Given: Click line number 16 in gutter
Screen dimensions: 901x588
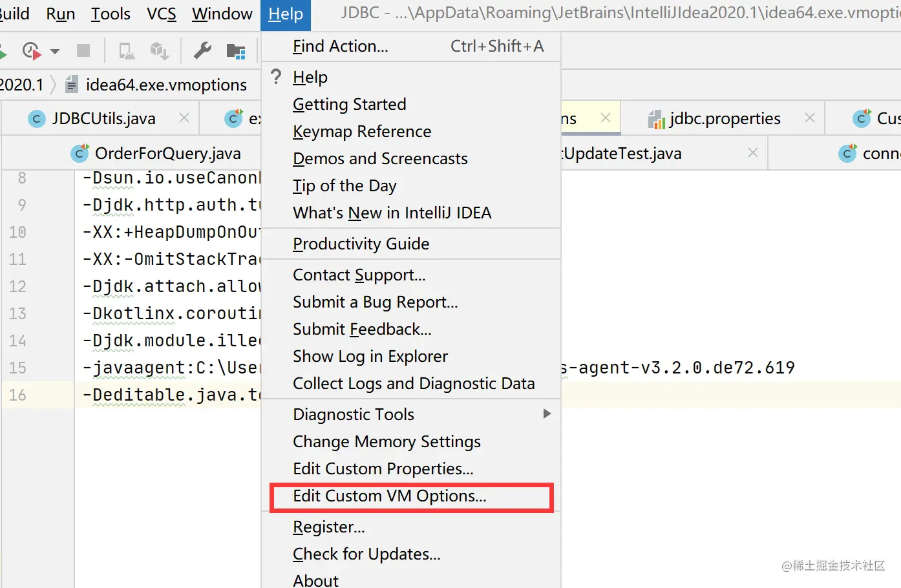Looking at the screenshot, I should click(17, 395).
